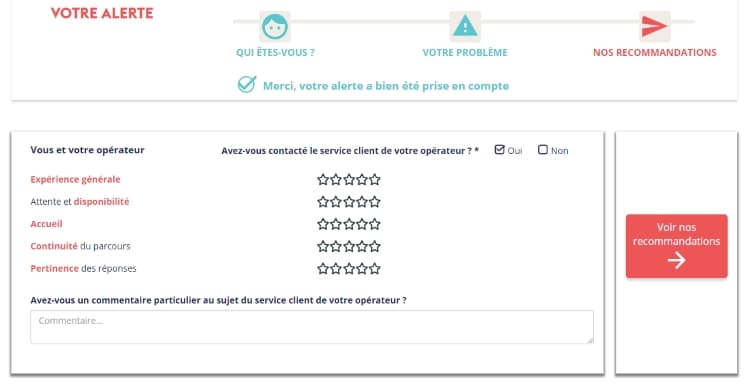Switch to Nos recommandations step label
The width and height of the screenshot is (750, 385).
point(655,53)
